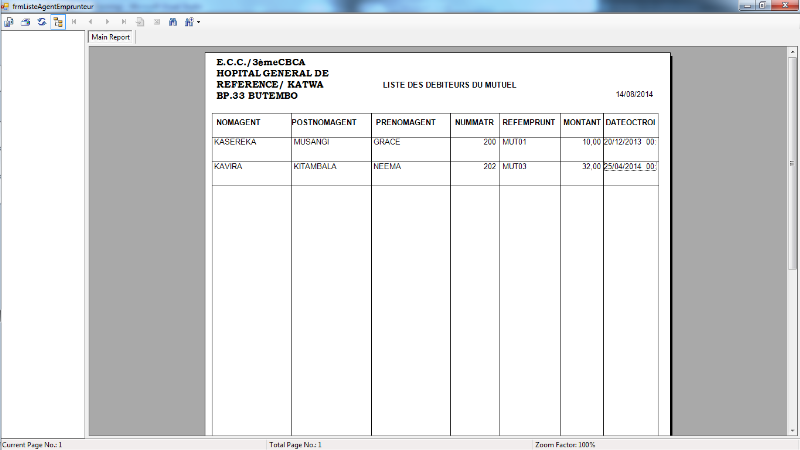Screen dimensions: 800x450
Task: Click the Close Current View icon
Action: point(157,22)
